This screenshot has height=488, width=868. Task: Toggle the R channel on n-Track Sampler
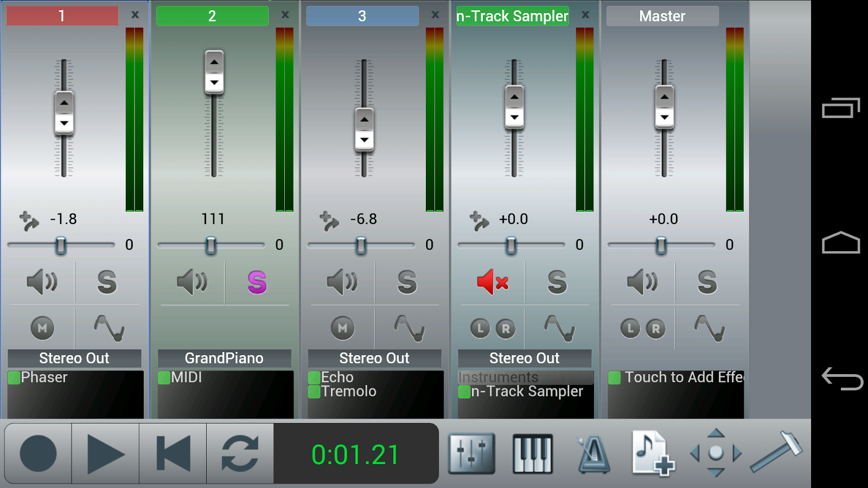click(506, 328)
